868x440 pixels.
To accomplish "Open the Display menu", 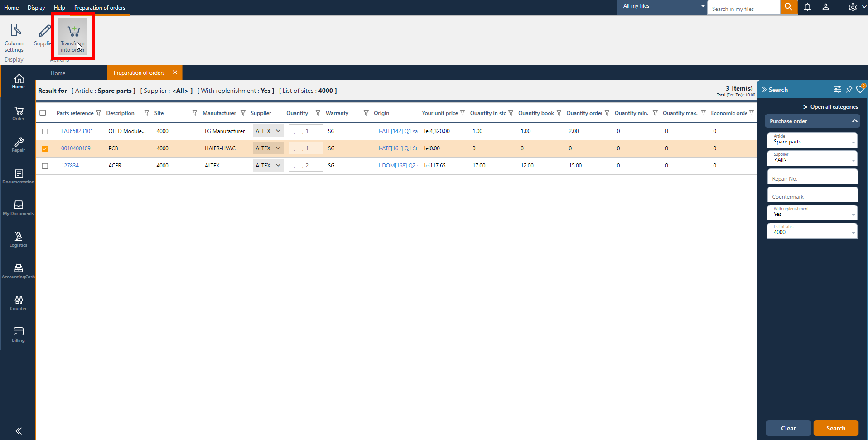I will tap(36, 7).
